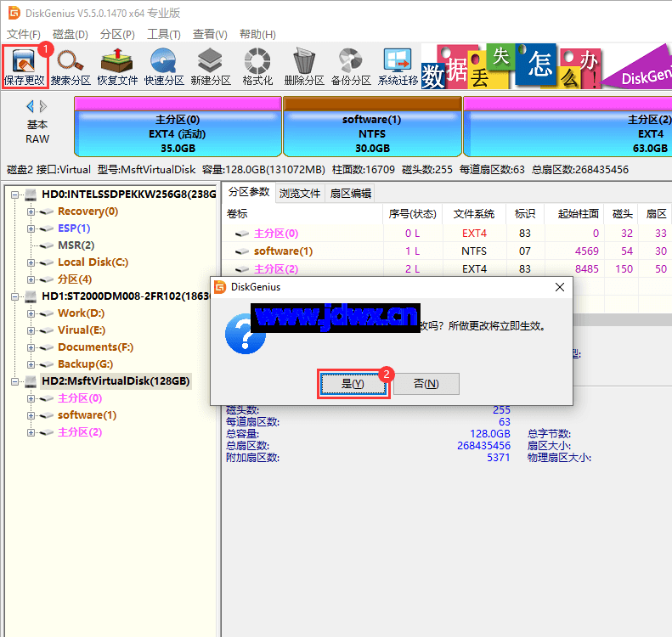Click the Delete Partition (删除分区) trash icon
This screenshot has width=672, height=637.
pyautogui.click(x=304, y=67)
